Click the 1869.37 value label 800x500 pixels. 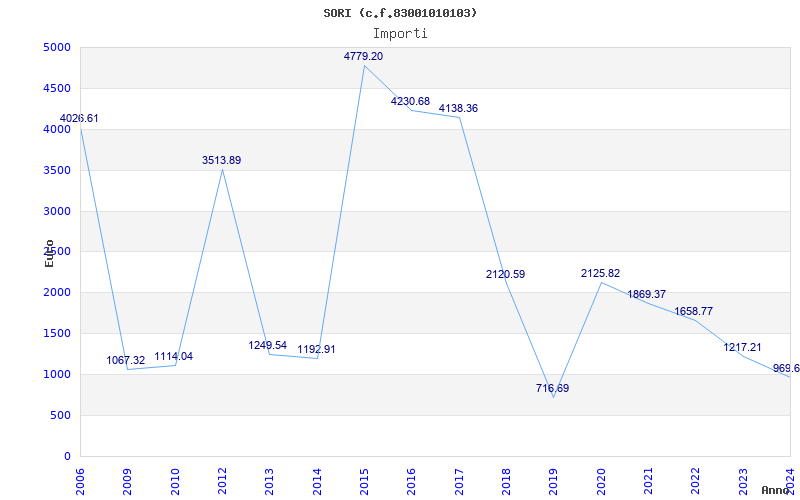pyautogui.click(x=646, y=294)
